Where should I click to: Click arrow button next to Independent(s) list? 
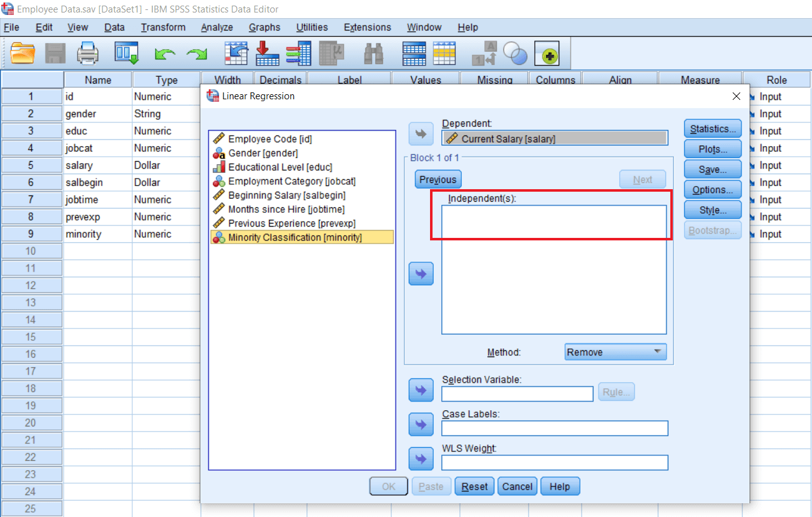click(x=421, y=273)
